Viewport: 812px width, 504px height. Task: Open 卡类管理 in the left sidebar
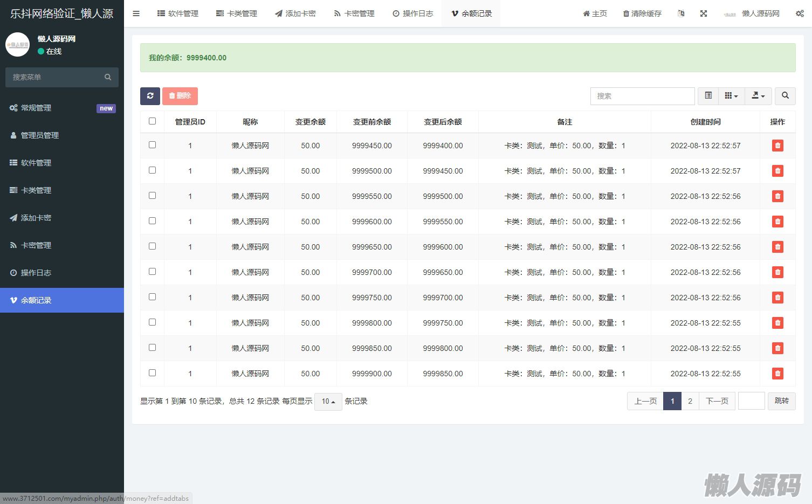pos(36,190)
